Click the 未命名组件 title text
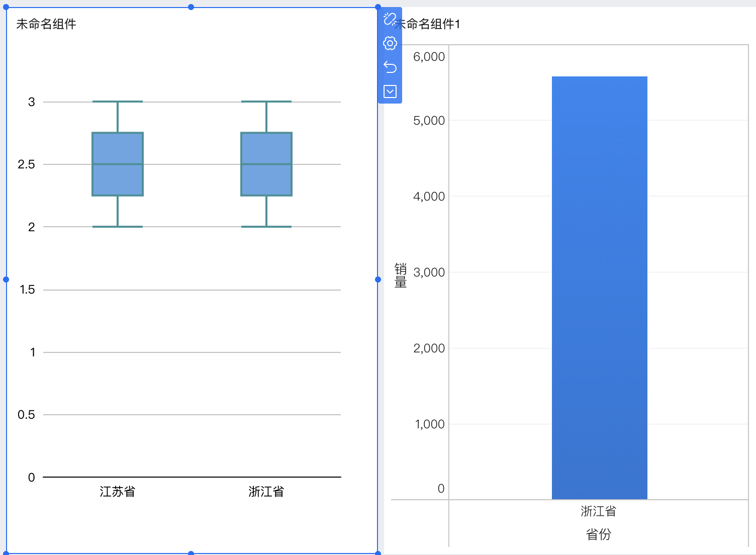Image resolution: width=756 pixels, height=555 pixels. [46, 24]
